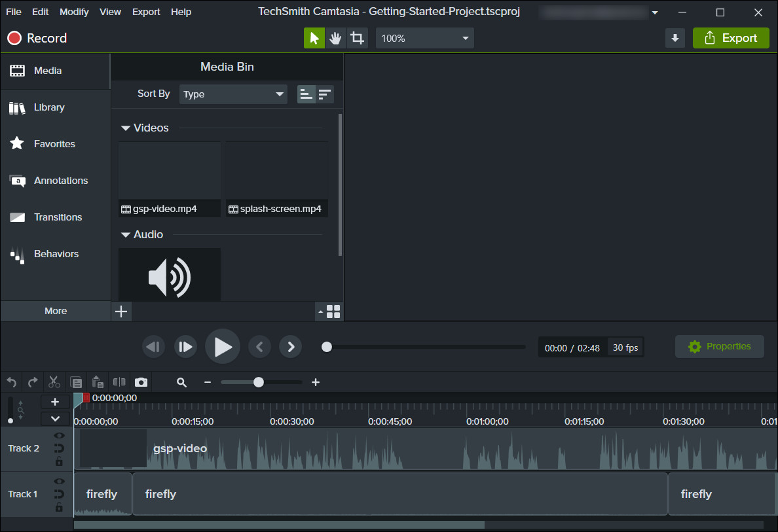Open the File menu
Image resolution: width=778 pixels, height=532 pixels.
(13, 11)
